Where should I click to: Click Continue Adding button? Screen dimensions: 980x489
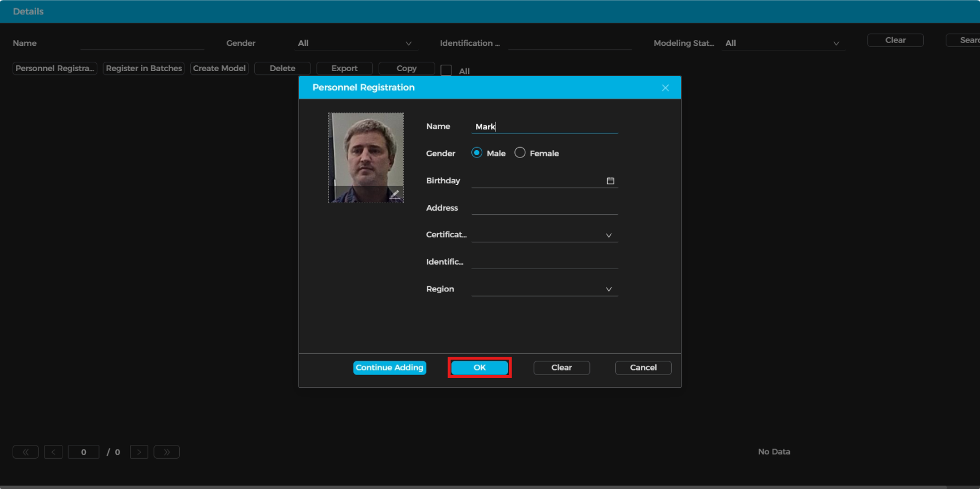(x=389, y=368)
